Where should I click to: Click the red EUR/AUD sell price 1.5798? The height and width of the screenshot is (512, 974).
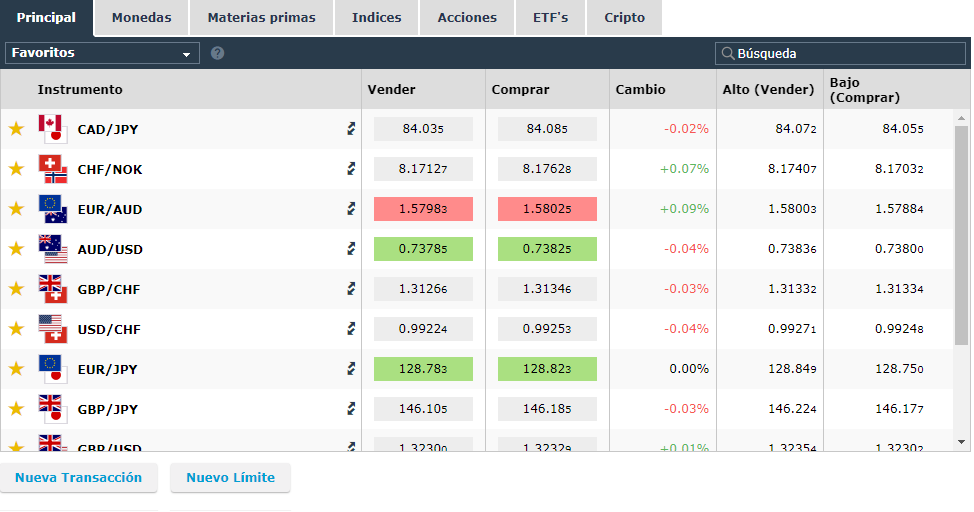click(423, 209)
